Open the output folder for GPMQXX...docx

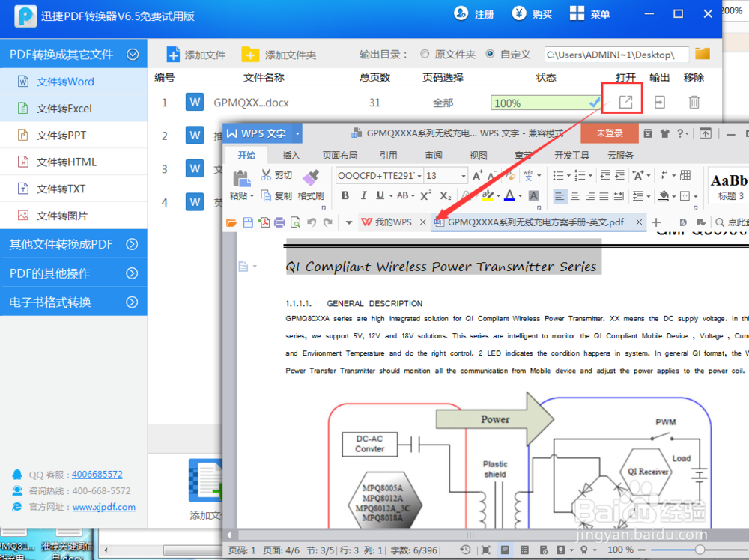pyautogui.click(x=660, y=102)
